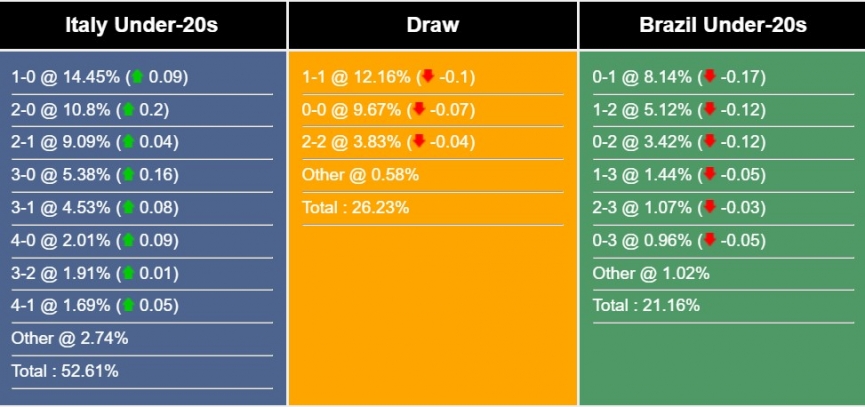Screen dimensions: 865x407
Task: Click Brazil's Total : 21.16% line
Action: (646, 305)
